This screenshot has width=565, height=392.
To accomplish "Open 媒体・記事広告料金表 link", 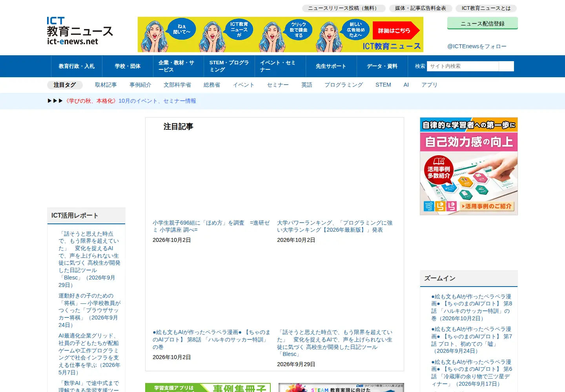I will (x=421, y=8).
